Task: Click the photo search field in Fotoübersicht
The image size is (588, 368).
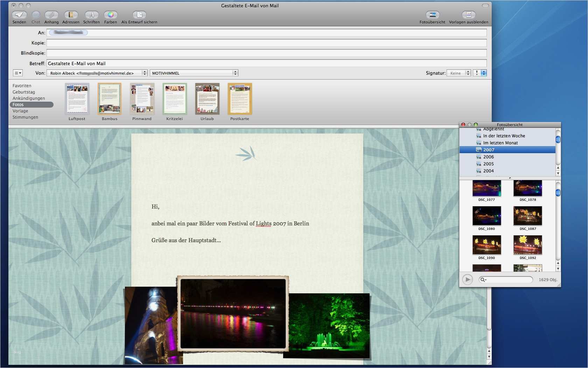Action: click(508, 280)
